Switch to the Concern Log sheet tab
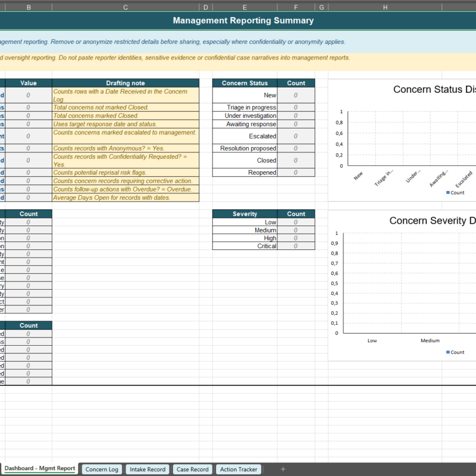The height and width of the screenshot is (476, 476). point(102,469)
